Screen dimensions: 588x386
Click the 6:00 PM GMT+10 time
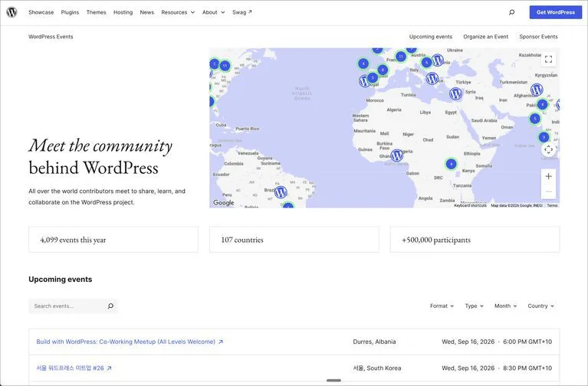tap(527, 342)
